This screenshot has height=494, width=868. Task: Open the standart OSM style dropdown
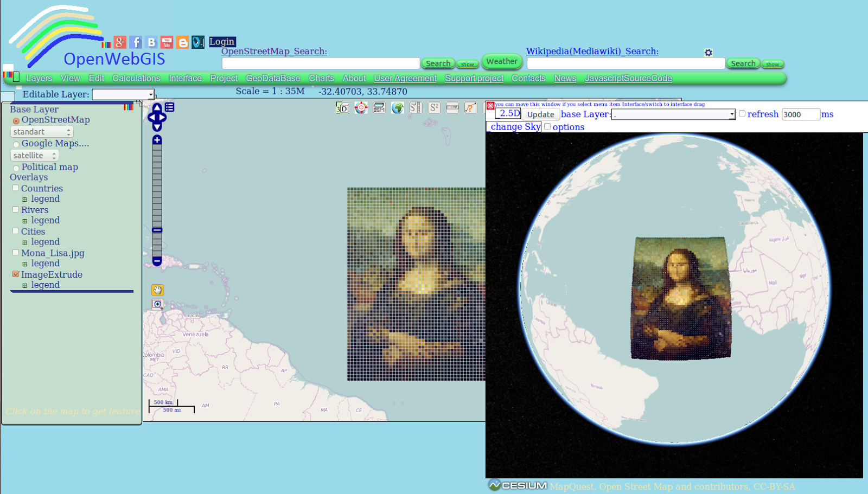point(42,132)
